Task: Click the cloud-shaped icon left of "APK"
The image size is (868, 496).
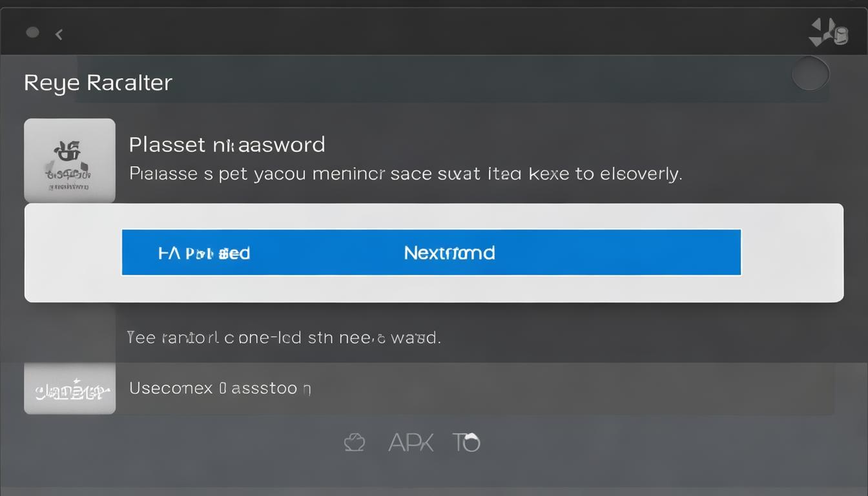Action: coord(354,442)
